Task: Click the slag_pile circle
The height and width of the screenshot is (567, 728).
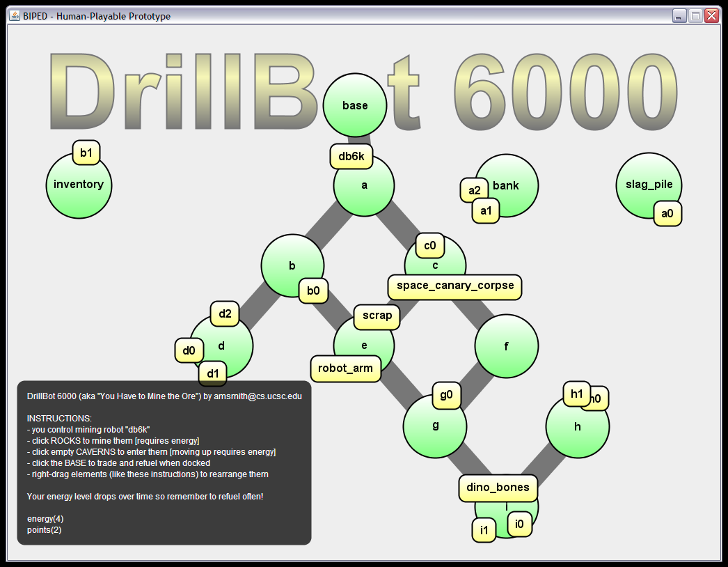Action: [x=648, y=185]
